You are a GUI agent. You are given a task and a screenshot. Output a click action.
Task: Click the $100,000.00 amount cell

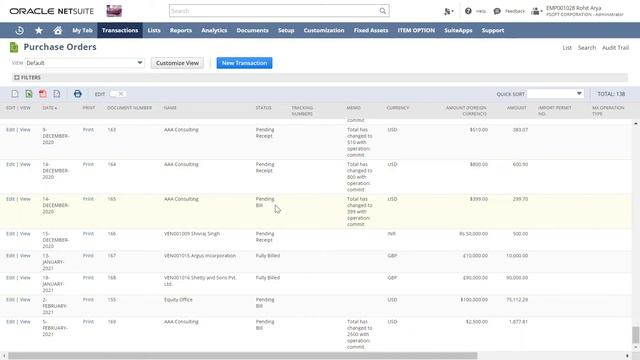(x=474, y=300)
